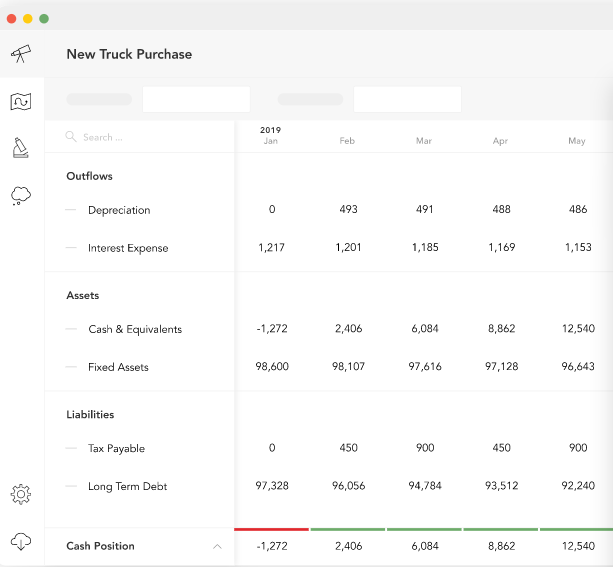Image resolution: width=613 pixels, height=567 pixels.
Task: Toggle the dash beside Interest Expense
Action: point(71,248)
